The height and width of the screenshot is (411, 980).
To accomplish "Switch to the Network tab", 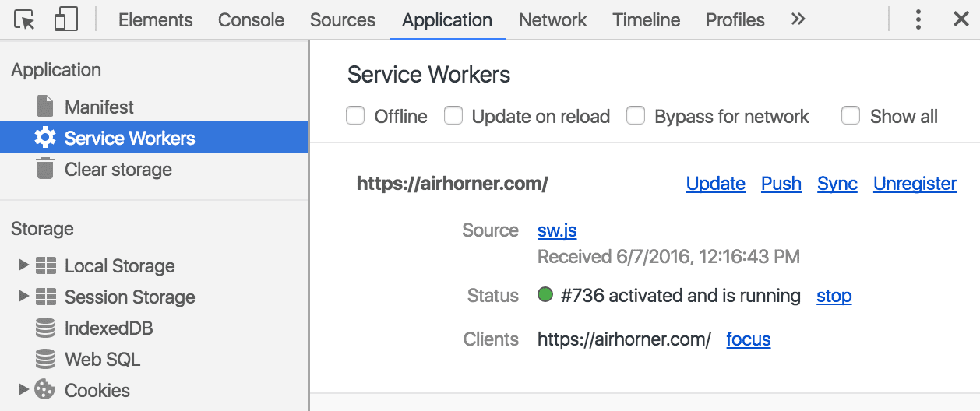I will 552,20.
